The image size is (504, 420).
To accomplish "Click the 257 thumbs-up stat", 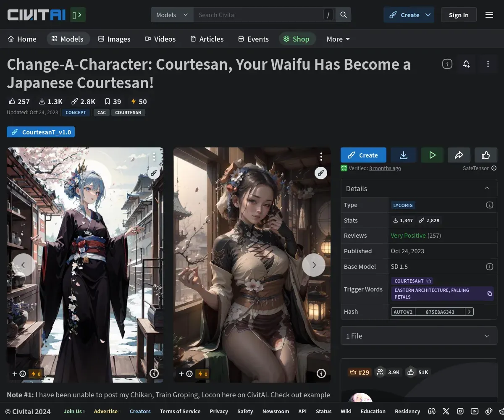I will pos(19,102).
